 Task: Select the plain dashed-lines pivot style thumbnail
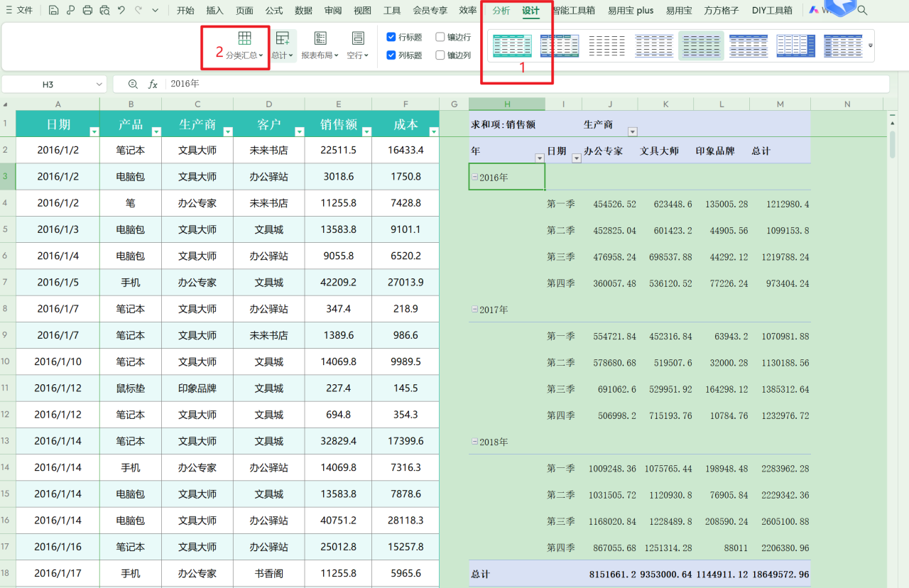pos(607,45)
